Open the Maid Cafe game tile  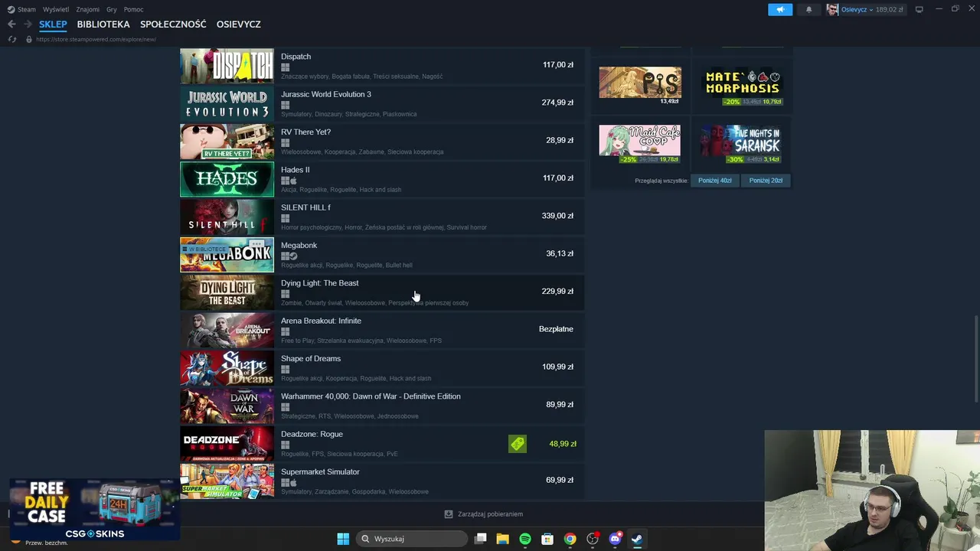pos(640,144)
